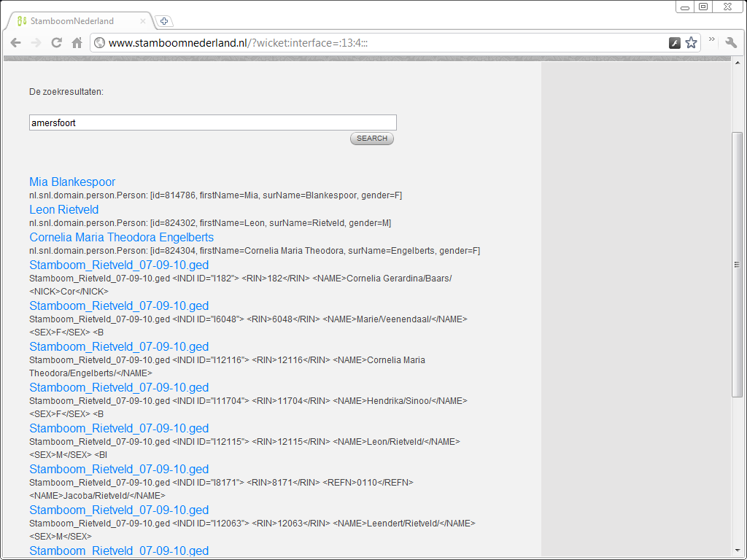Screen dimensions: 747x560
Task: Open the Mia Blankespoor result
Action: click(x=72, y=182)
